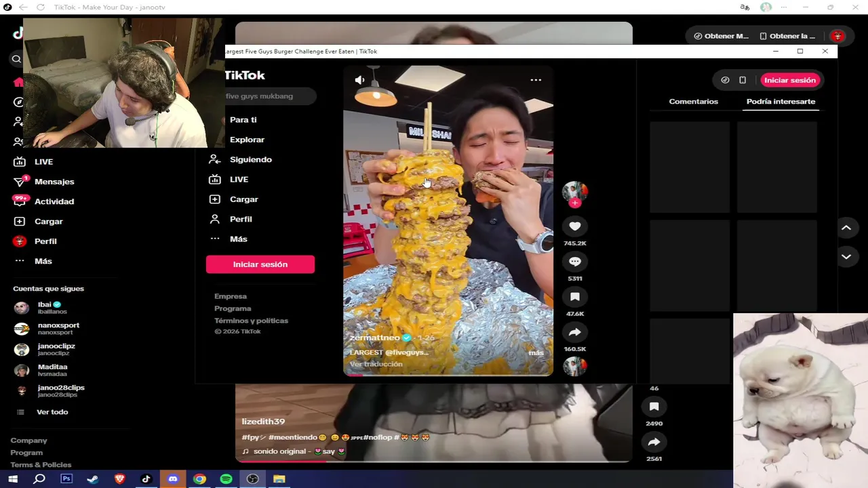Expand Más in popup sidebar
868x488 pixels.
(229, 239)
